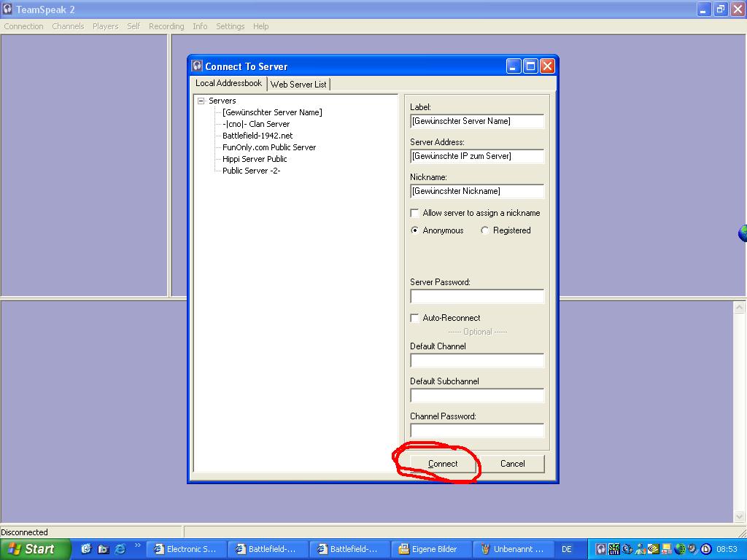This screenshot has height=560, width=747.
Task: Open the NVIDIA settings tray icon
Action: click(654, 549)
